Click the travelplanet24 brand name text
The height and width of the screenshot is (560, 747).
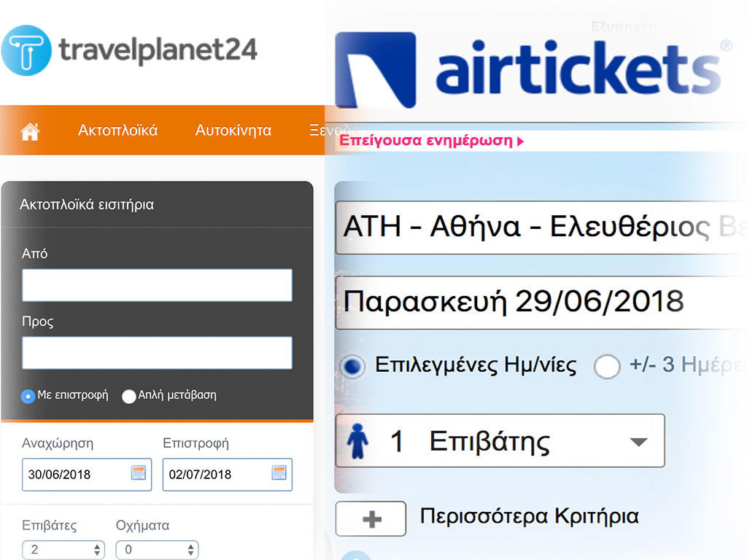[x=158, y=50]
